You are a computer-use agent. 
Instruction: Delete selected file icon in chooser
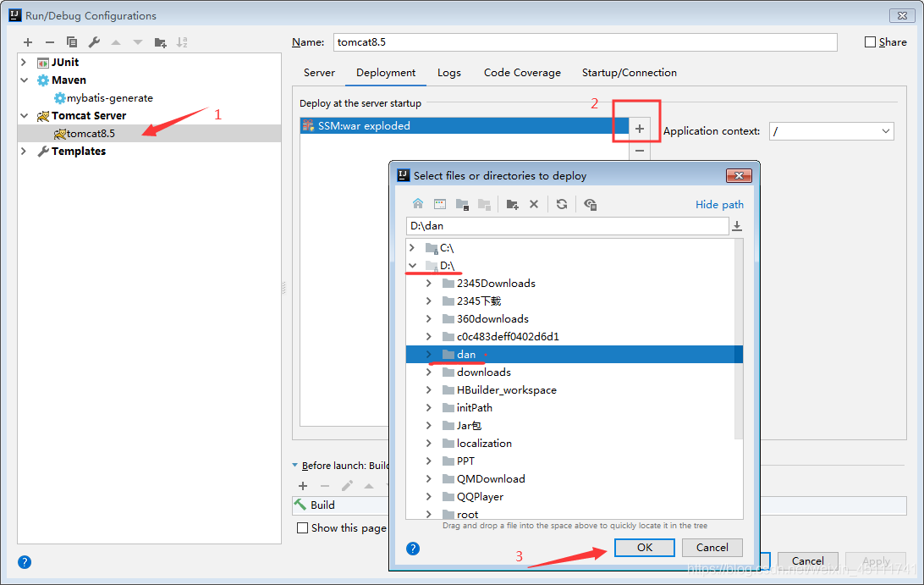coord(534,204)
